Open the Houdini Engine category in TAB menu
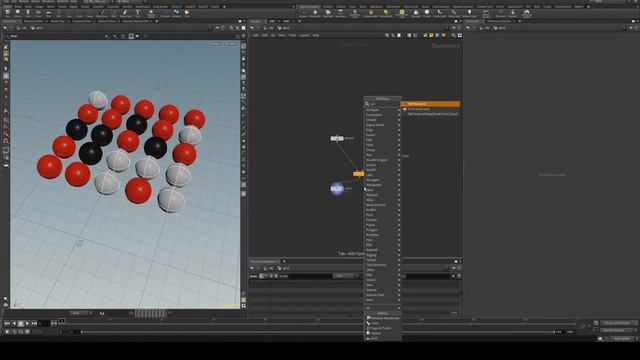 tap(382, 160)
